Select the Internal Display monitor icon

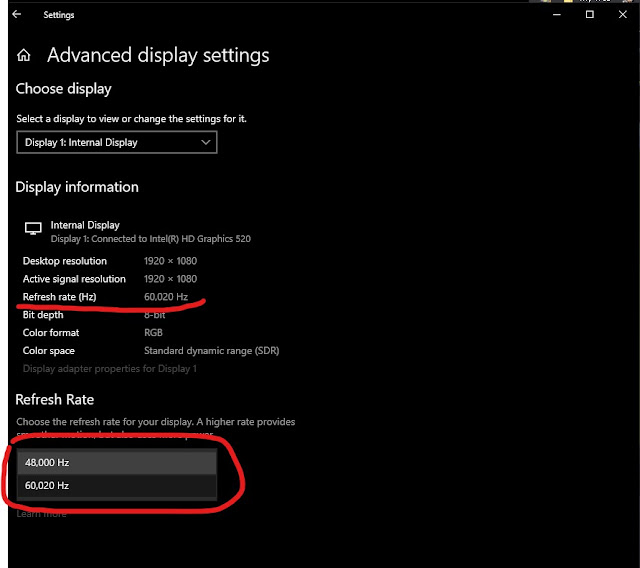click(33, 228)
